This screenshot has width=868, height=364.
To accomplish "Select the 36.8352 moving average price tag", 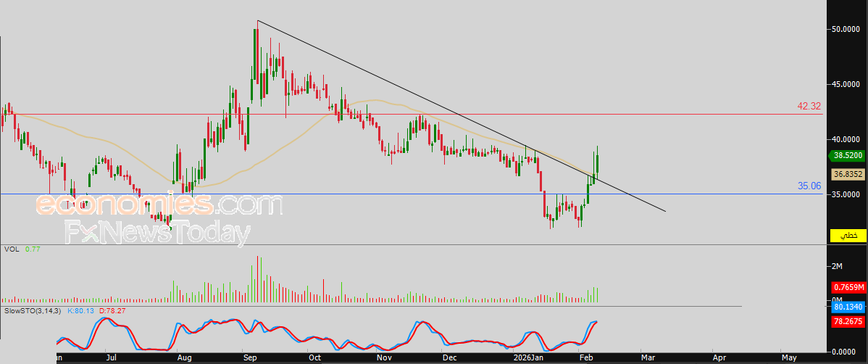I will coord(848,175).
